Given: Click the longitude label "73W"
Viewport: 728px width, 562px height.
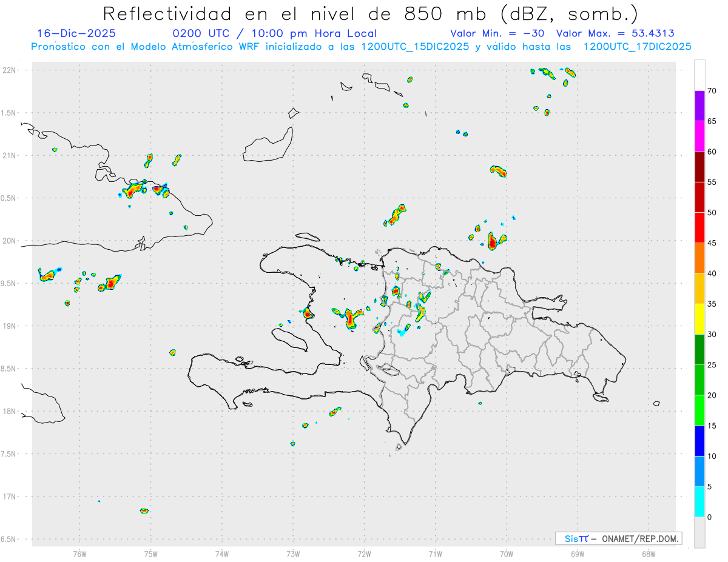Looking at the screenshot, I should 293,554.
